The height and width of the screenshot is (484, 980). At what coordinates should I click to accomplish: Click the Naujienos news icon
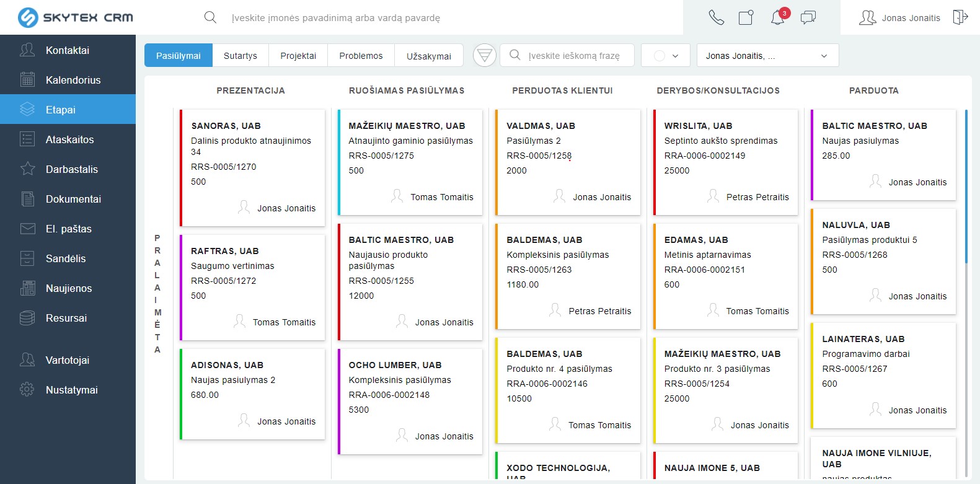27,288
